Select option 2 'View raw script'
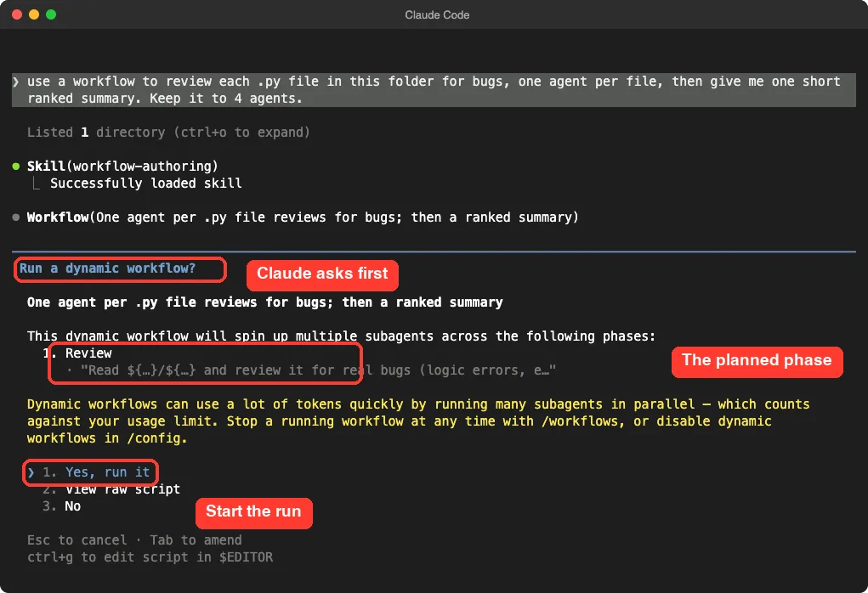The height and width of the screenshot is (593, 868). (111, 489)
